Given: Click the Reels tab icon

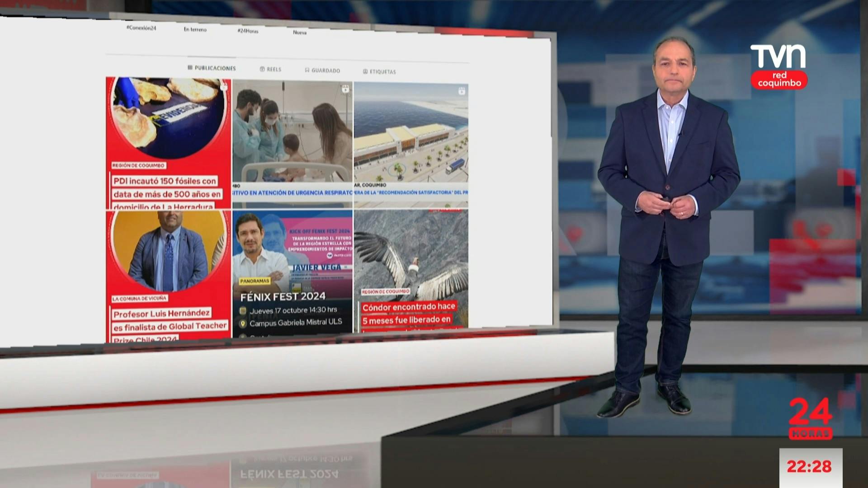Looking at the screenshot, I should (x=262, y=69).
